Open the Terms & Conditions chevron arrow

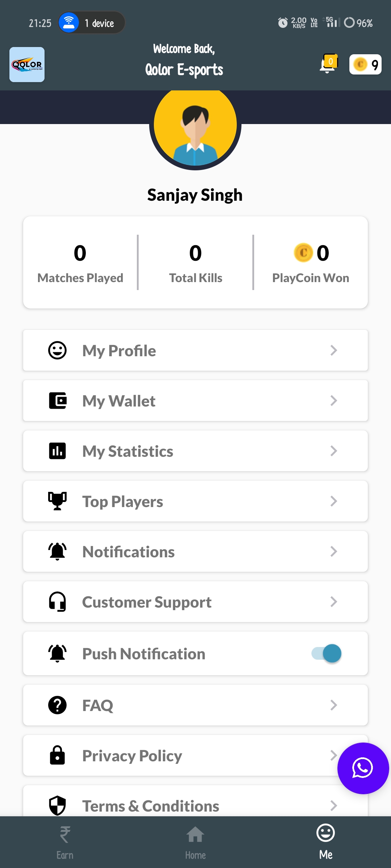tap(334, 806)
